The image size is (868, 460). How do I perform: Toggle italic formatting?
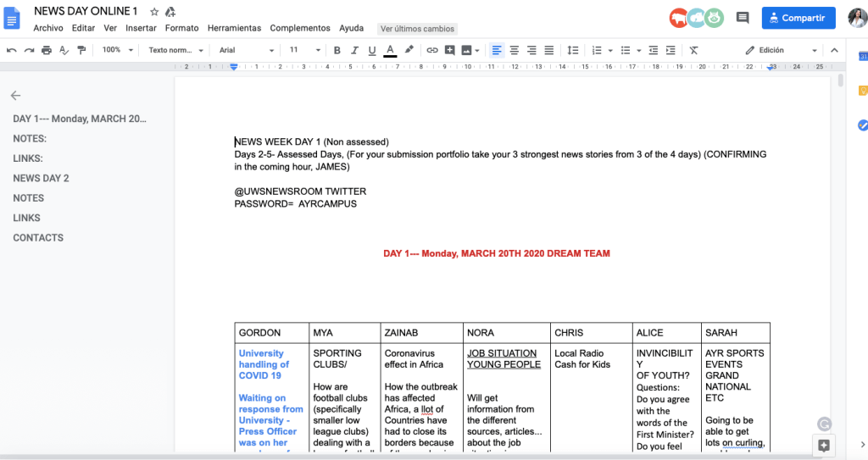354,50
